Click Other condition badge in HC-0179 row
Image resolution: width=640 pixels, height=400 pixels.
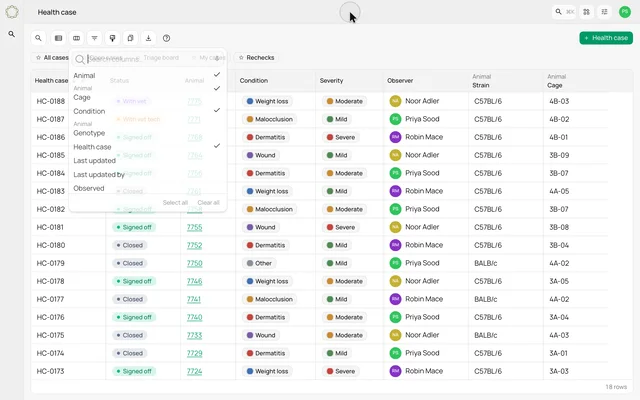click(259, 263)
